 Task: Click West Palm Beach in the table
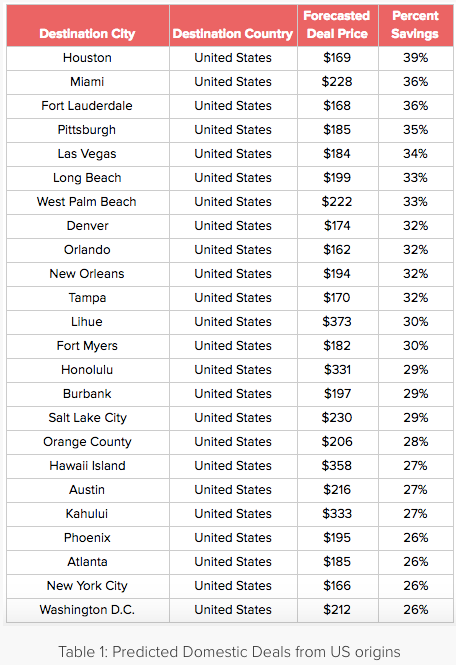pyautogui.click(x=87, y=201)
